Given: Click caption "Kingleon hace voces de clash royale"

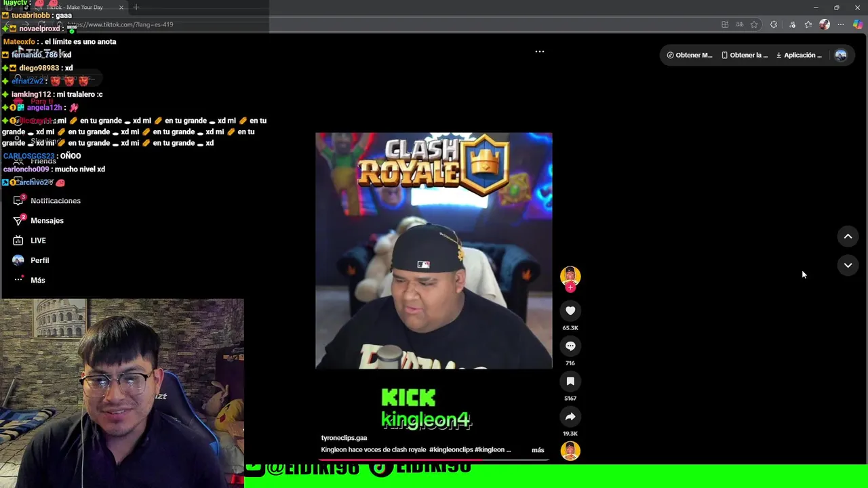Looking at the screenshot, I should point(374,450).
